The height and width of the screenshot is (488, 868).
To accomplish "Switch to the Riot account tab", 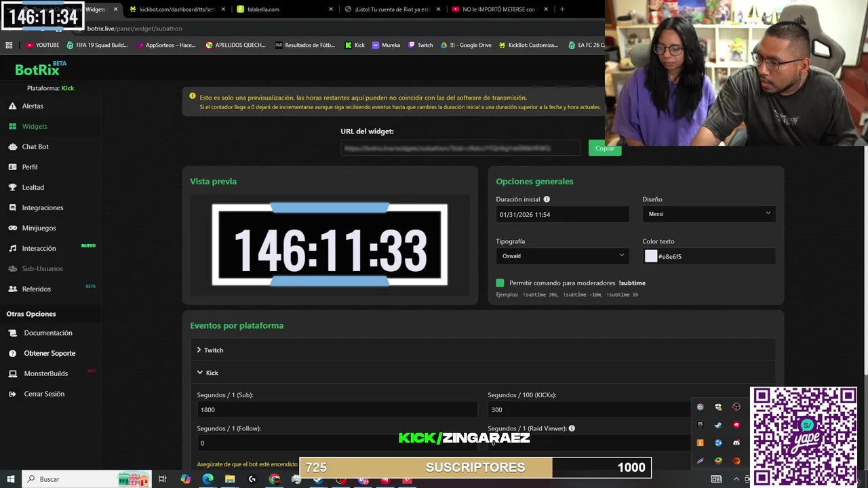I will [392, 9].
